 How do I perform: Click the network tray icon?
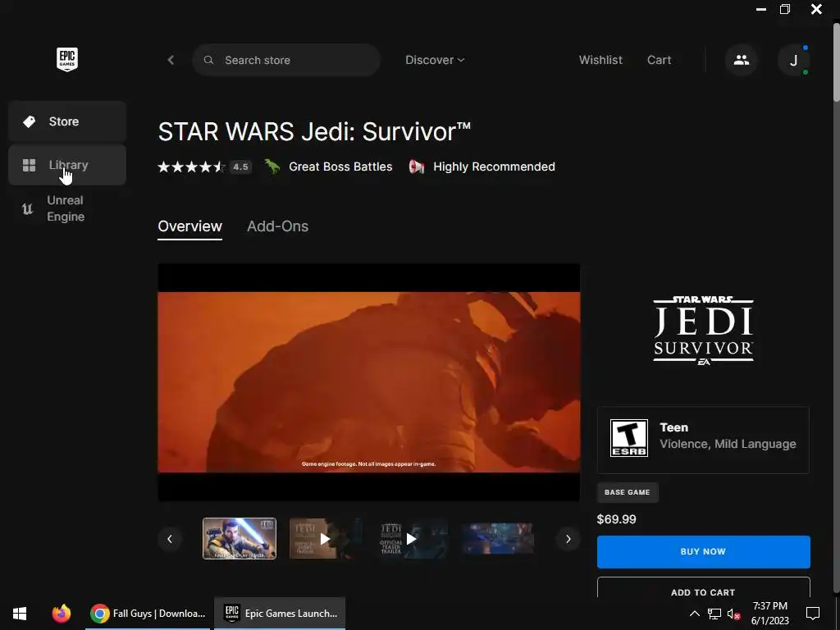714,614
